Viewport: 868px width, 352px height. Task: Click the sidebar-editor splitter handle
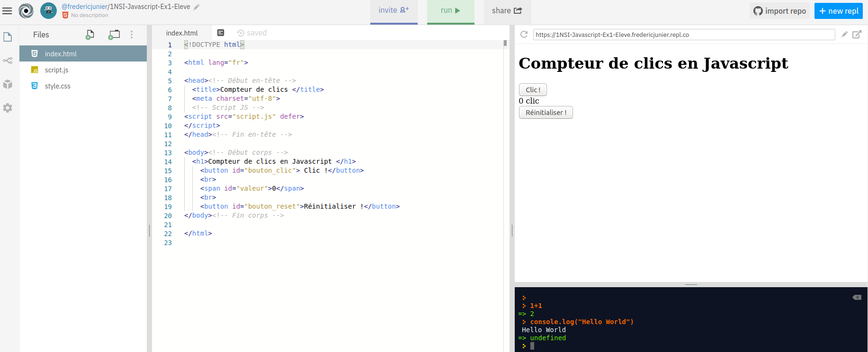(149, 231)
